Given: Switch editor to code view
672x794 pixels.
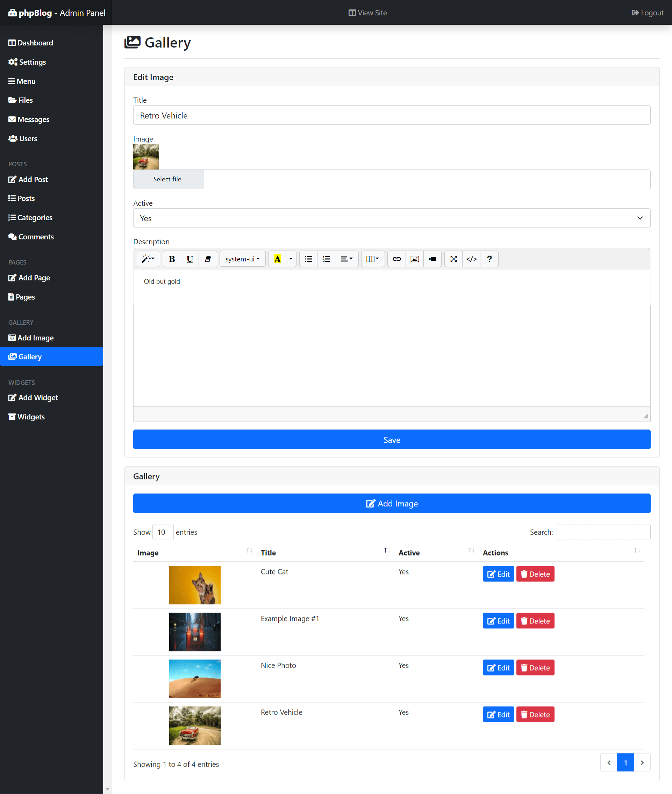Looking at the screenshot, I should [x=471, y=259].
